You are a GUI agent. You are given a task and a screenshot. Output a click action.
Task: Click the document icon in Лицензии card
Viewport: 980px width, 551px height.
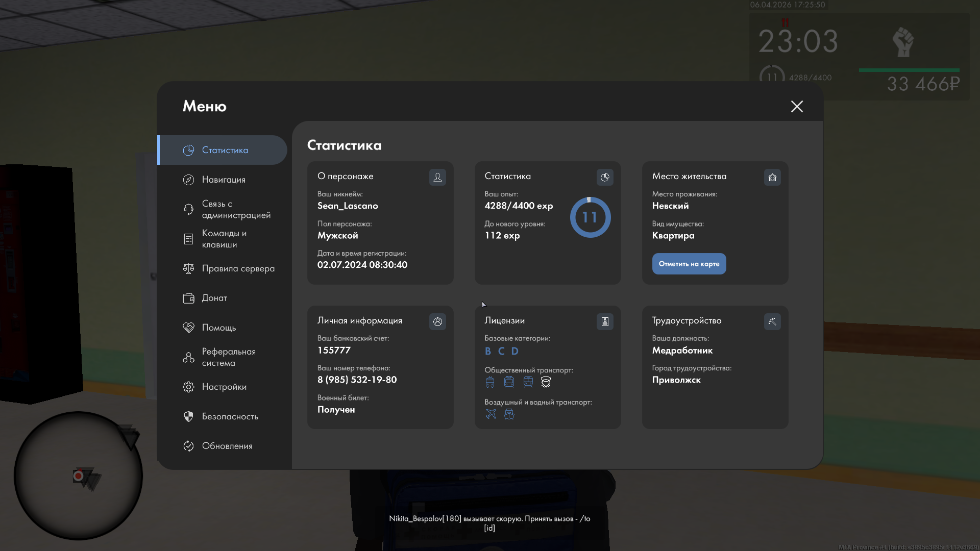[x=605, y=321]
